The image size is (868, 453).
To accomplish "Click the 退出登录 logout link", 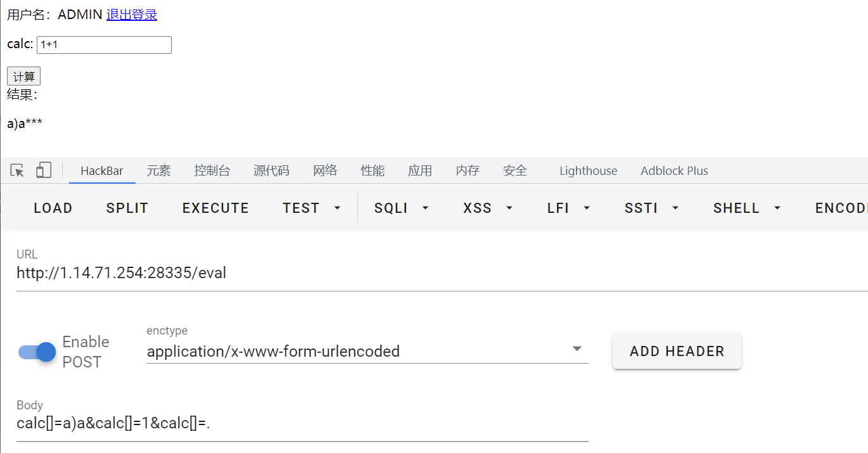I will pos(131,14).
